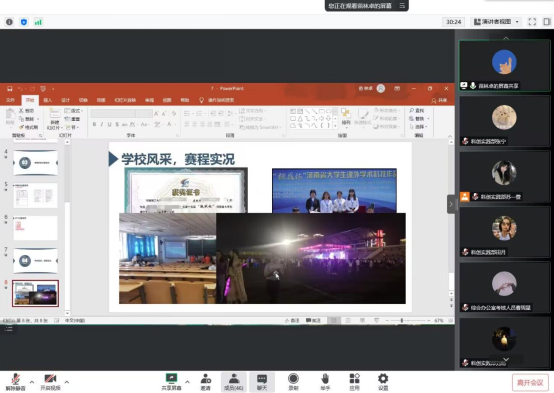Viewport: 554px width, 393px height.
Task: Click the raise hand icon
Action: pyautogui.click(x=325, y=382)
